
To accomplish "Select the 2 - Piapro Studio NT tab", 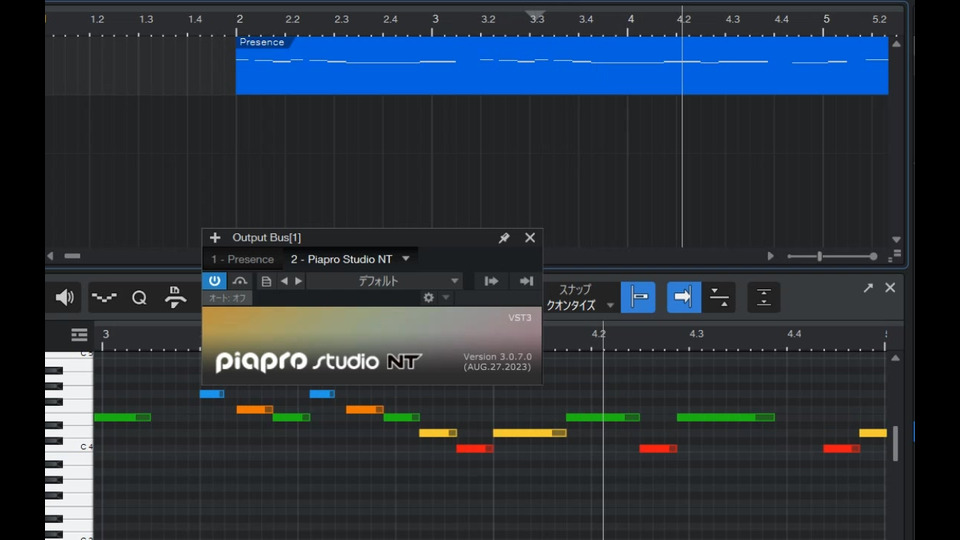I will click(341, 259).
